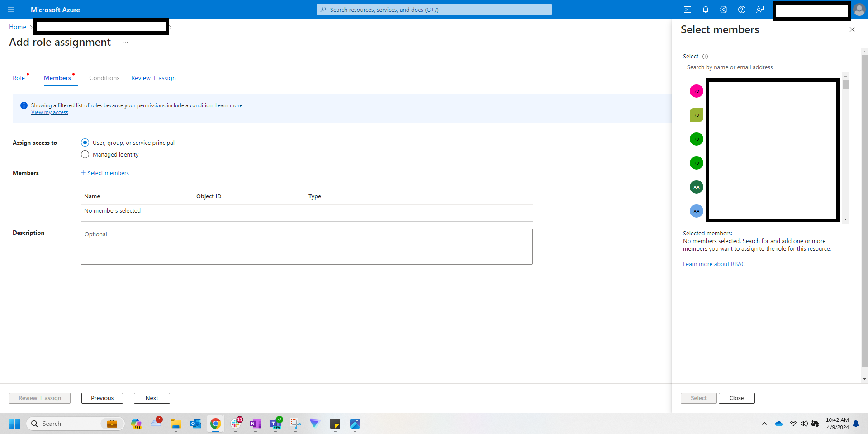Open the help question mark menu
This screenshot has width=868, height=434.
tap(741, 10)
